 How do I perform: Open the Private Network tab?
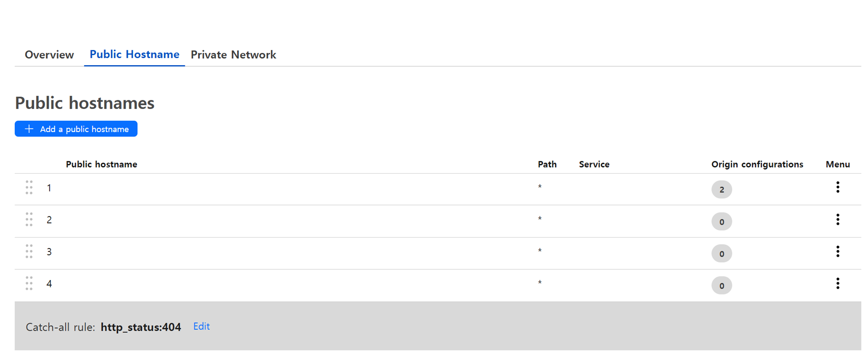(x=233, y=55)
